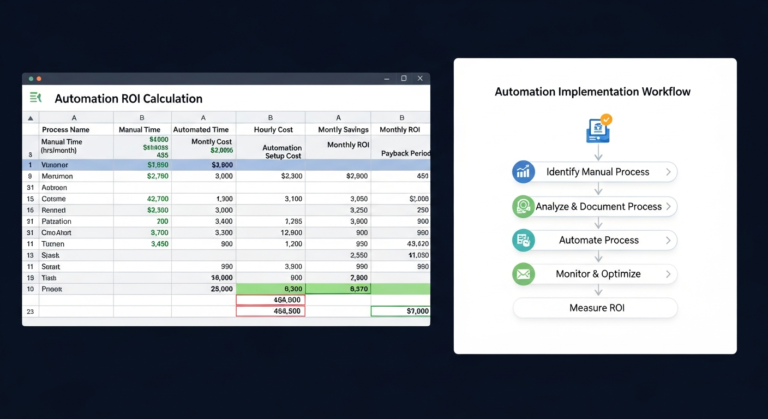The height and width of the screenshot is (419, 768).
Task: Click the 25,000 cell in Pnoox row
Action: click(203, 289)
